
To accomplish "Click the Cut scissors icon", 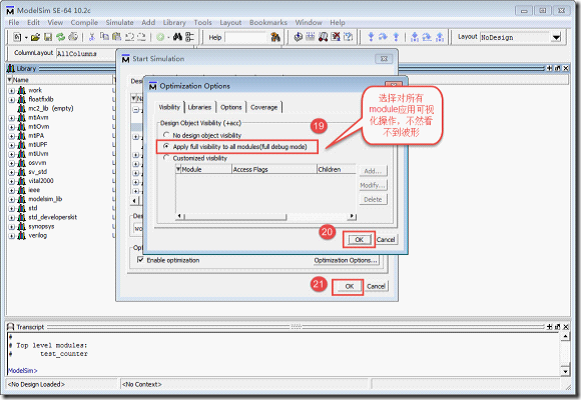I will click(92, 37).
